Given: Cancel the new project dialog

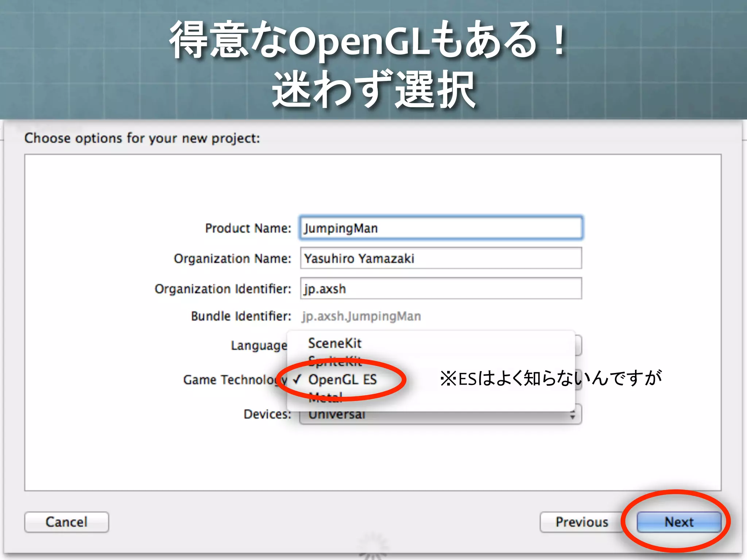Looking at the screenshot, I should 66,522.
